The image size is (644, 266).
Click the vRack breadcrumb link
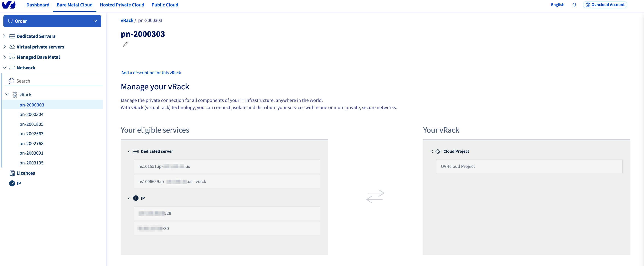tap(127, 20)
